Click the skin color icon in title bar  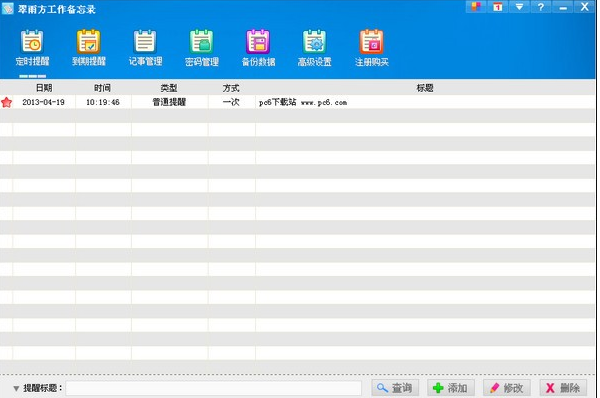[x=476, y=7]
